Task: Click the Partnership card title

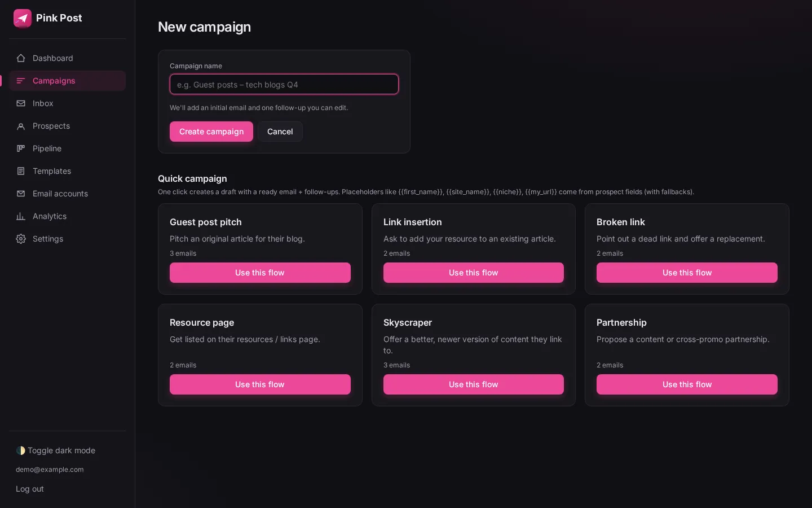Action: coord(621,322)
